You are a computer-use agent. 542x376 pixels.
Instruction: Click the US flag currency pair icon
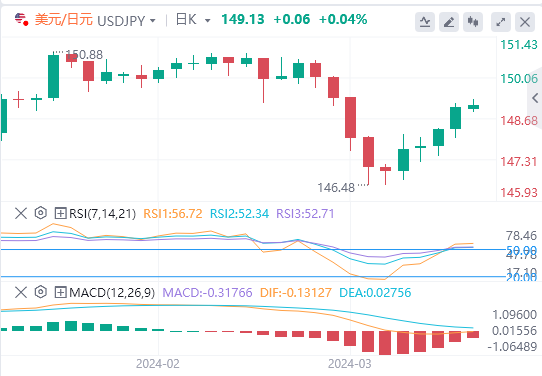pyautogui.click(x=21, y=19)
